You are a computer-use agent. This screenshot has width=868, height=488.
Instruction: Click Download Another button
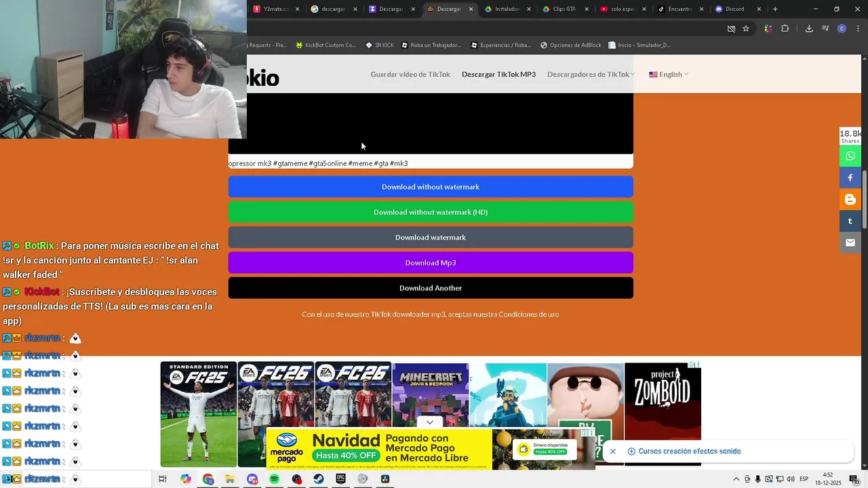click(x=431, y=288)
